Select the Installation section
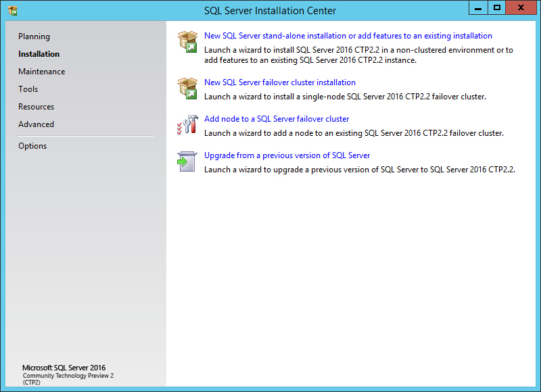541x392 pixels. (x=39, y=54)
